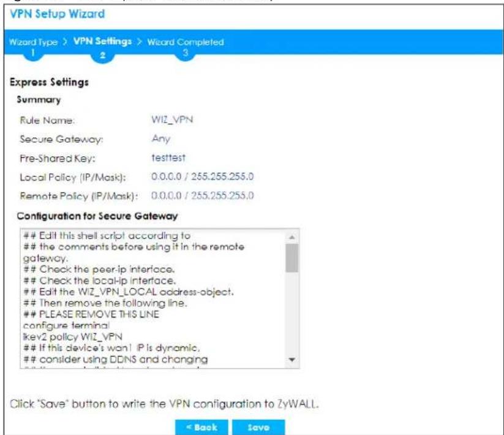Image resolution: width=504 pixels, height=435 pixels.
Task: Click the scroll up arrow in configuration box
Action: click(292, 237)
